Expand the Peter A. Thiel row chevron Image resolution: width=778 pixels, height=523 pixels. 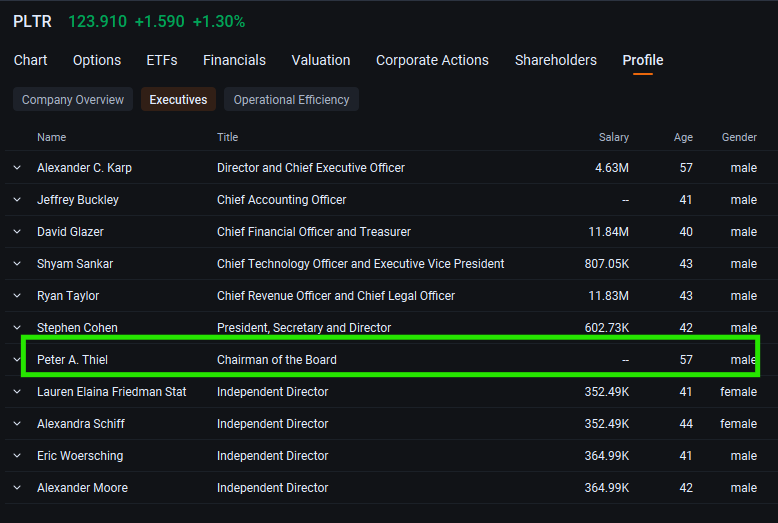point(17,360)
